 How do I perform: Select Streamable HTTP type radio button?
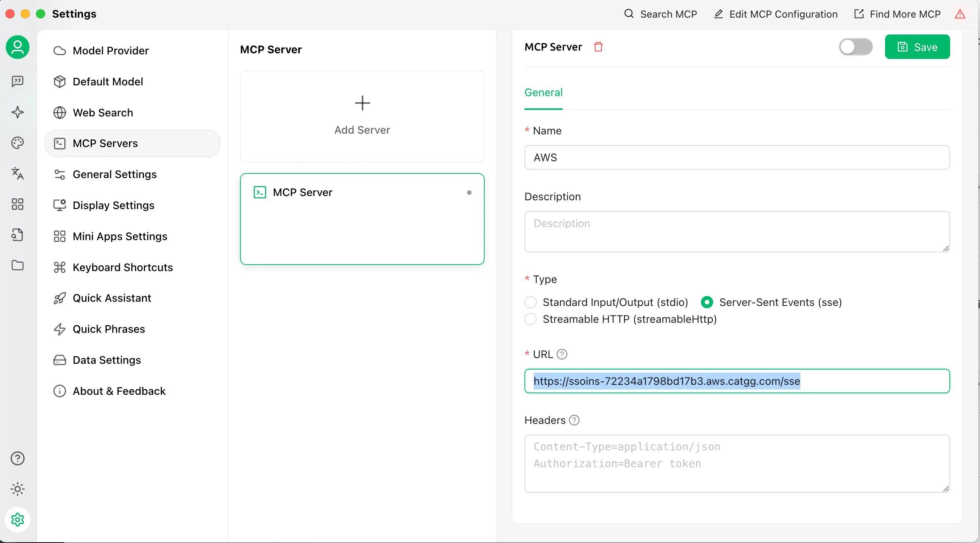(531, 319)
